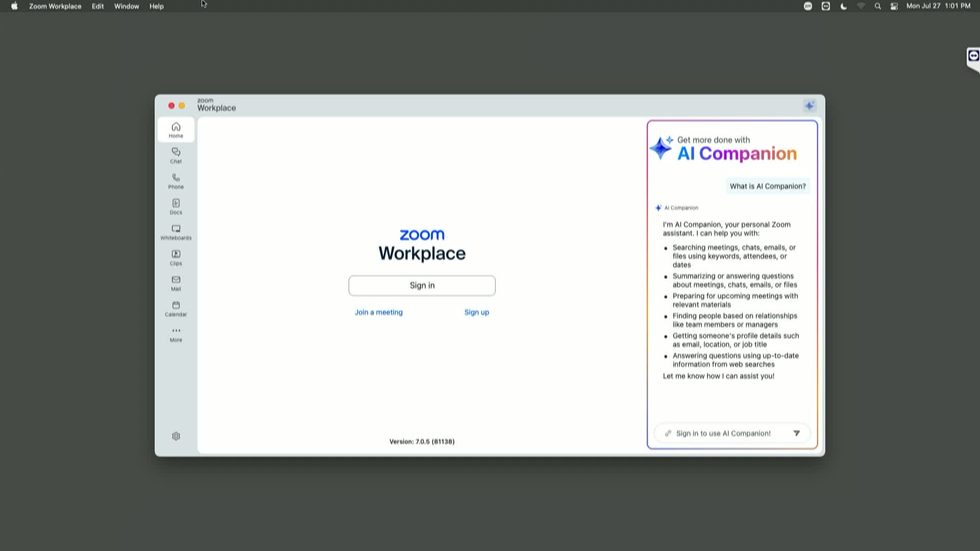The height and width of the screenshot is (551, 980).
Task: Click the Focus moon icon
Action: [x=844, y=6]
